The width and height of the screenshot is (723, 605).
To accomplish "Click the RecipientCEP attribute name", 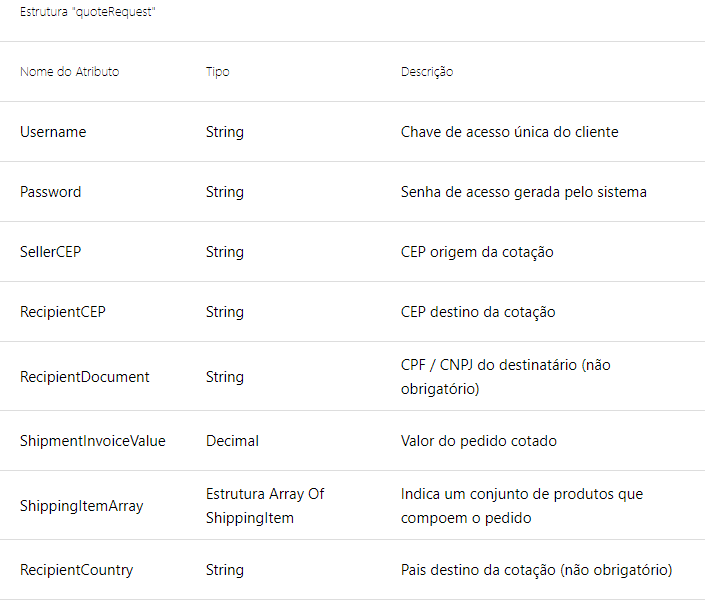I will point(62,312).
